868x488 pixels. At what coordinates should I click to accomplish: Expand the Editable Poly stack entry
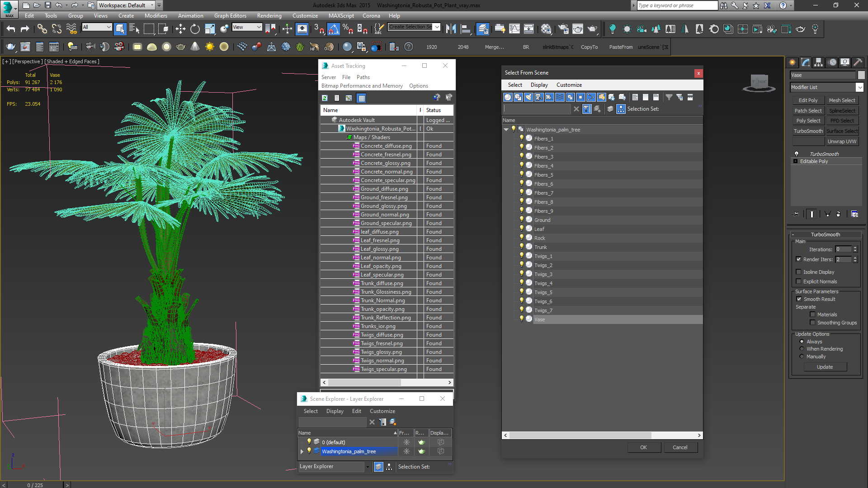tap(795, 161)
